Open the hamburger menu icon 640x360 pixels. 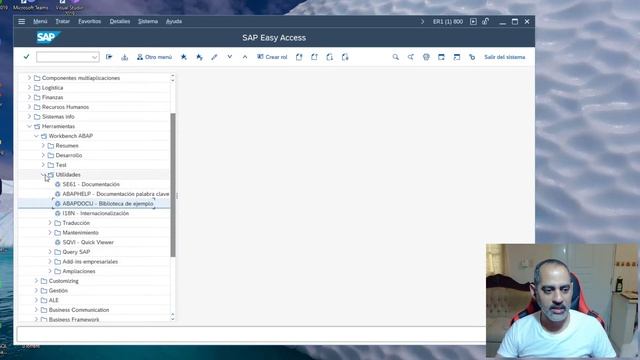pyautogui.click(x=22, y=21)
